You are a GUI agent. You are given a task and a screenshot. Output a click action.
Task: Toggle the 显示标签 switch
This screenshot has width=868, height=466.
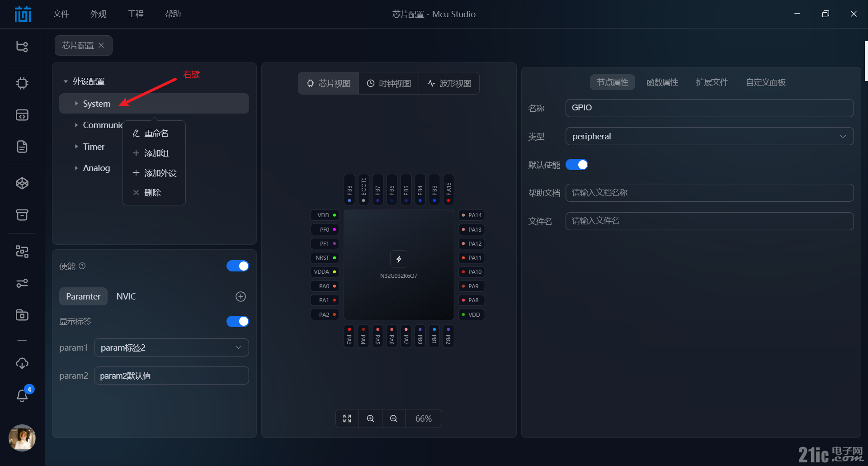tap(238, 321)
